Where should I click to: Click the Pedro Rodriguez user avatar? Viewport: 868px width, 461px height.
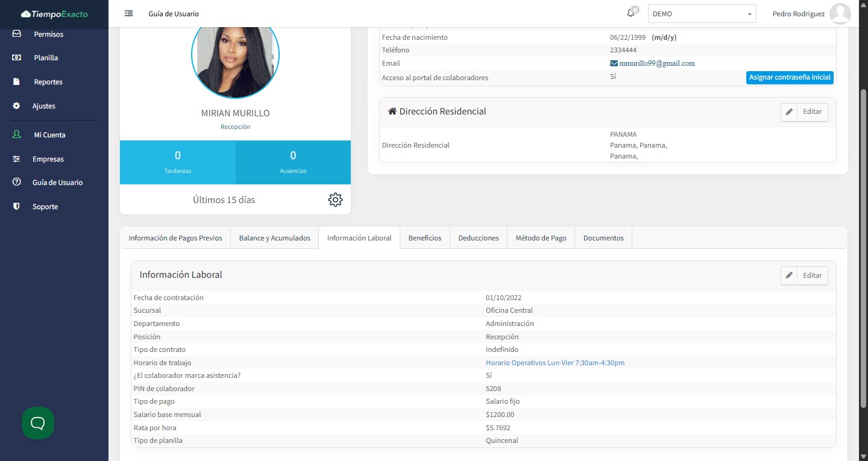pyautogui.click(x=840, y=14)
